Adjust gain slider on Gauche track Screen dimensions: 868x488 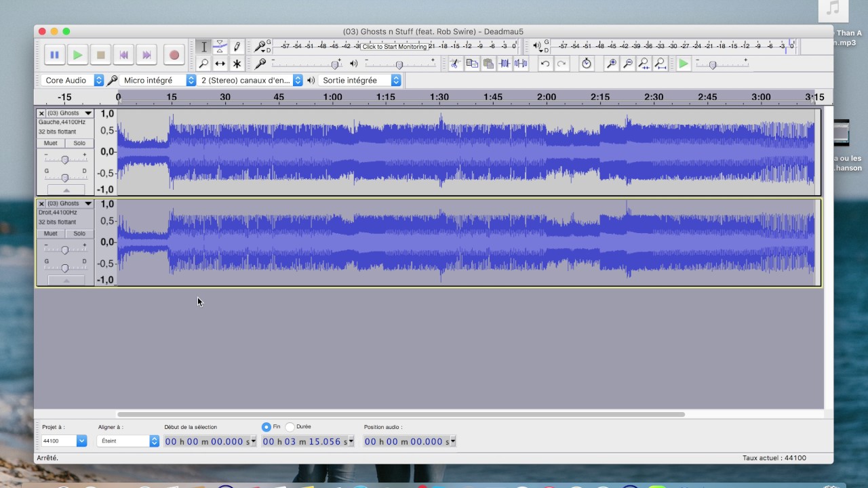click(65, 159)
